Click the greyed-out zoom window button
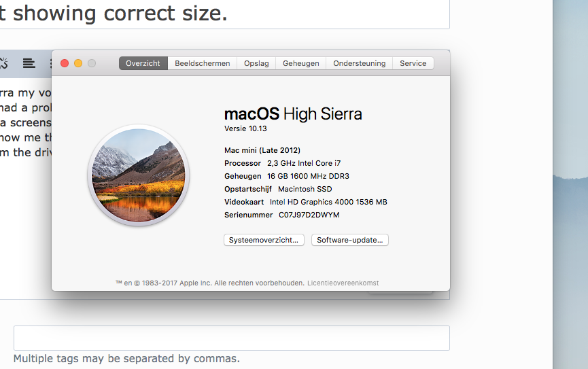This screenshot has width=588, height=369. tap(92, 63)
